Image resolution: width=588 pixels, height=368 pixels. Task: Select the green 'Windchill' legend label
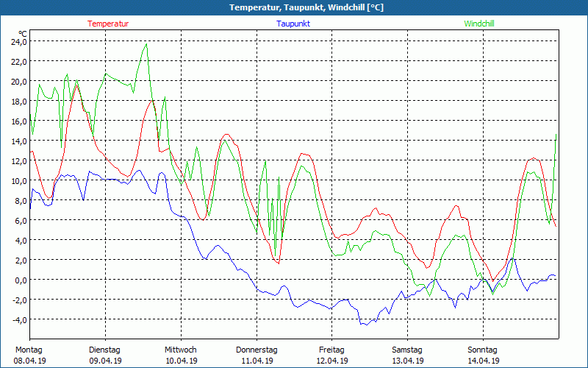click(x=479, y=24)
